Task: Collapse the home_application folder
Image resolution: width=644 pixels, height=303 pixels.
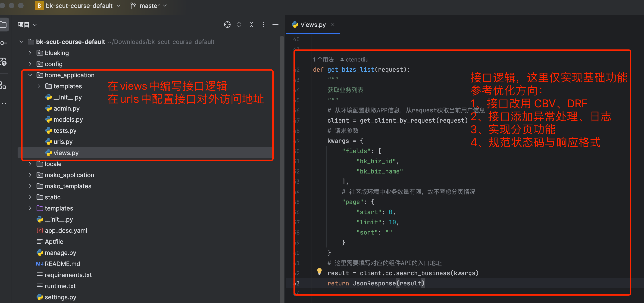Action: click(30, 75)
